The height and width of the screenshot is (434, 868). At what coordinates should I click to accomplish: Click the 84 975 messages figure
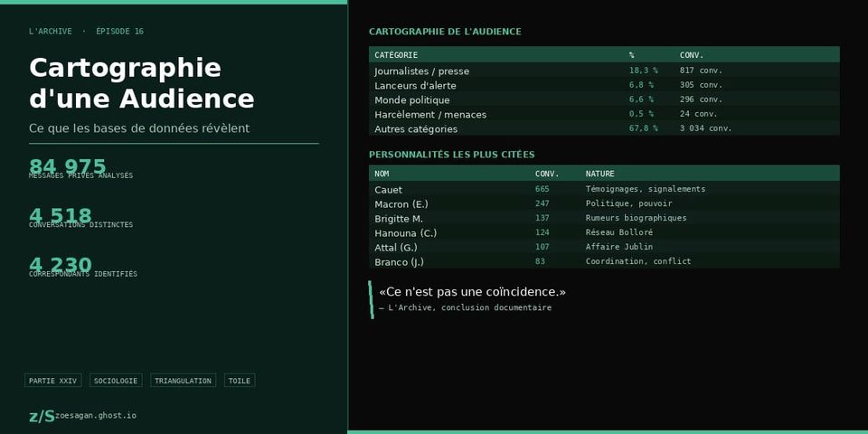pos(67,165)
